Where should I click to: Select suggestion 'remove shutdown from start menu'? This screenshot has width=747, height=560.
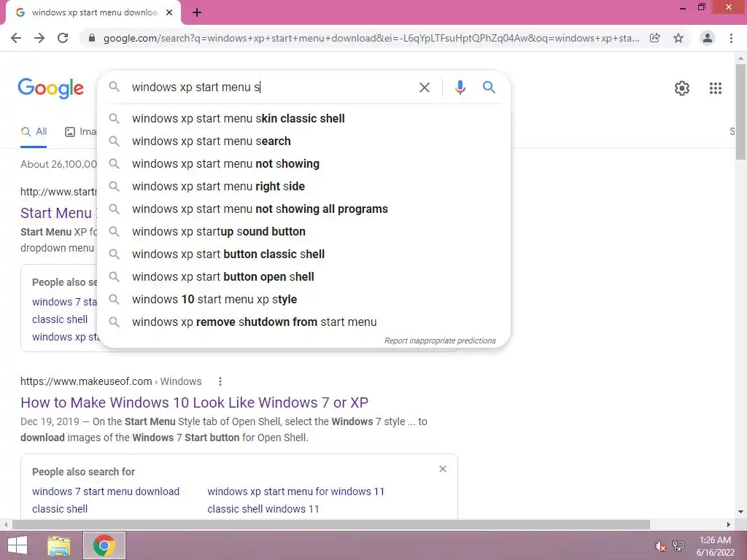(x=304, y=322)
